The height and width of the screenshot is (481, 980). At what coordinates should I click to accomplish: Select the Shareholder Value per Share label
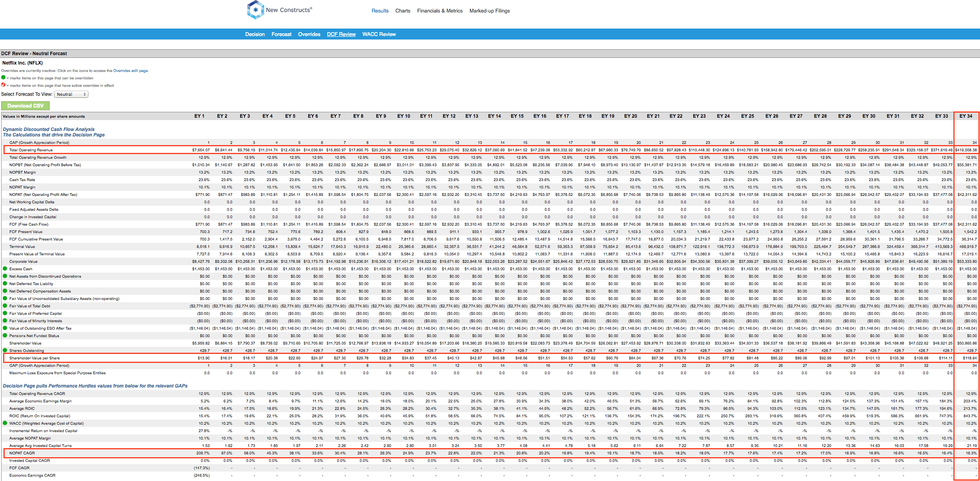34,358
